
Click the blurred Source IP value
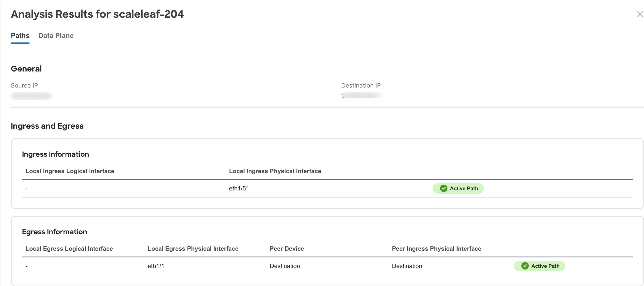point(31,96)
